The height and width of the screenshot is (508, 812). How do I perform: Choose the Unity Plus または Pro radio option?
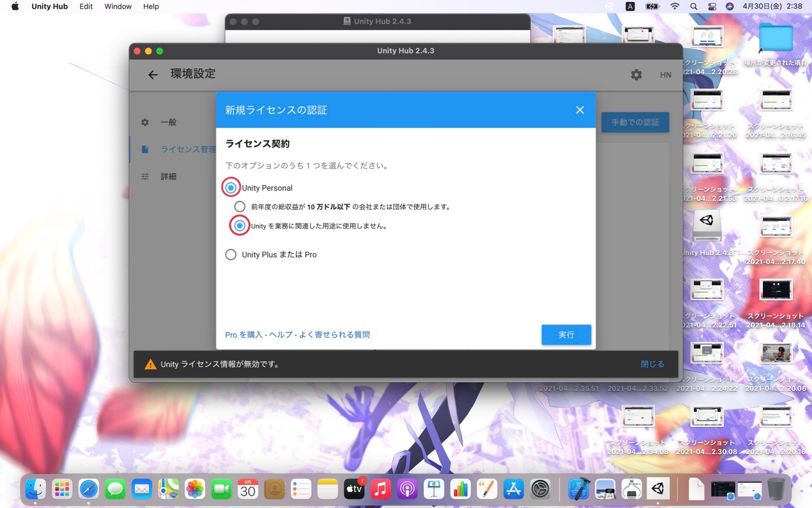click(x=231, y=255)
